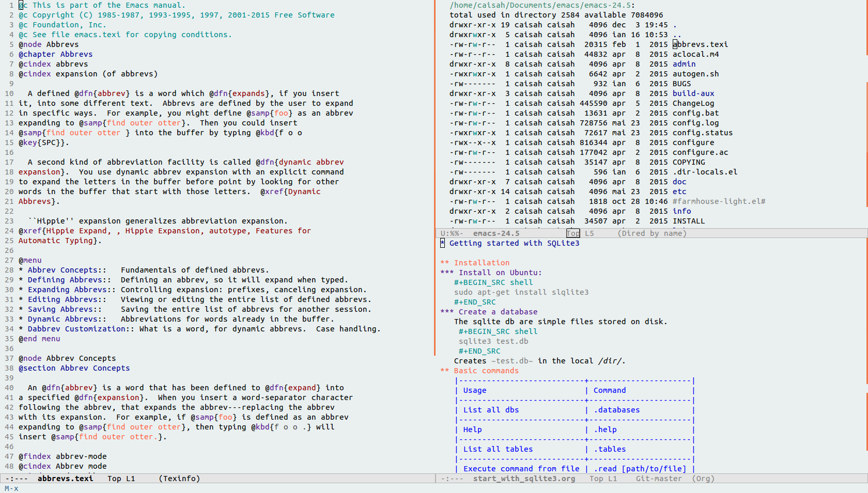Open the build-aux directory
Image resolution: width=868 pixels, height=493 pixels.
tap(693, 93)
